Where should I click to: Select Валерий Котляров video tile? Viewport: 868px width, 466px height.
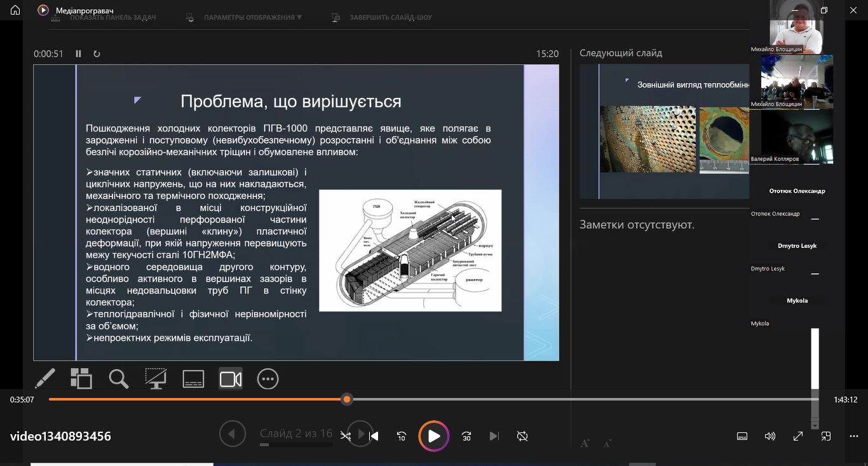(x=797, y=137)
